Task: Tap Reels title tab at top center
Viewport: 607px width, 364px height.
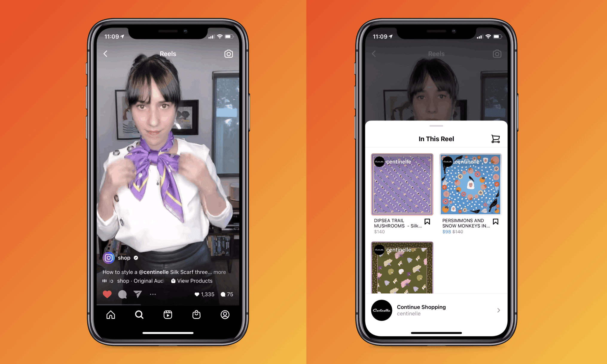Action: point(172,53)
